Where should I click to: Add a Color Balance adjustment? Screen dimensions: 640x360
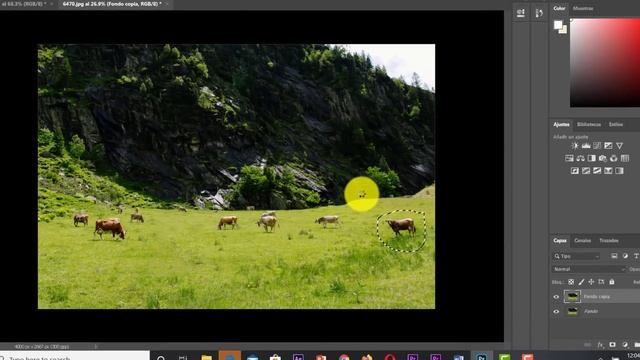click(580, 158)
